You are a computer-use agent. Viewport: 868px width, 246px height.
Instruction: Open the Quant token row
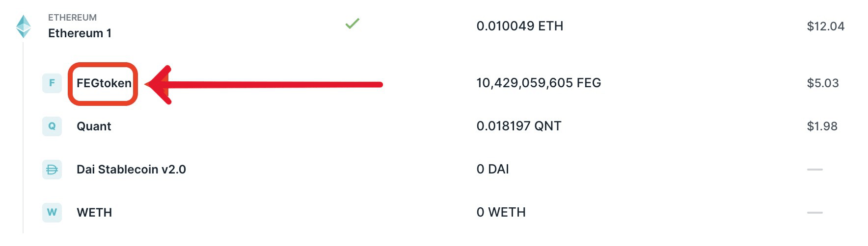(94, 126)
